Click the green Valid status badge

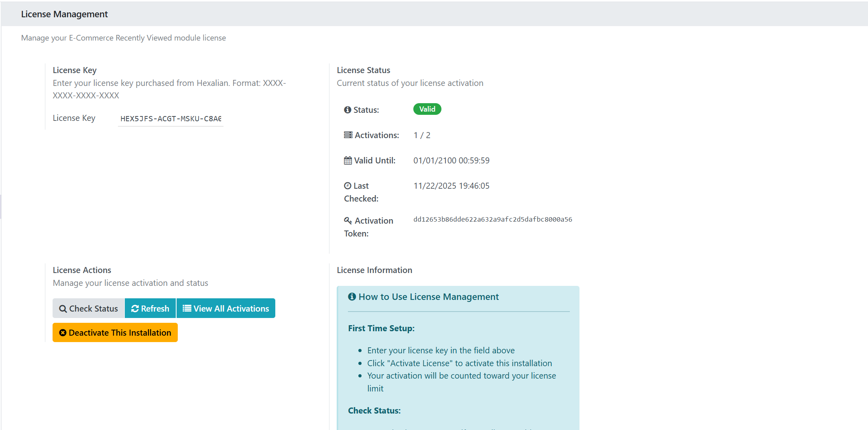tap(427, 109)
